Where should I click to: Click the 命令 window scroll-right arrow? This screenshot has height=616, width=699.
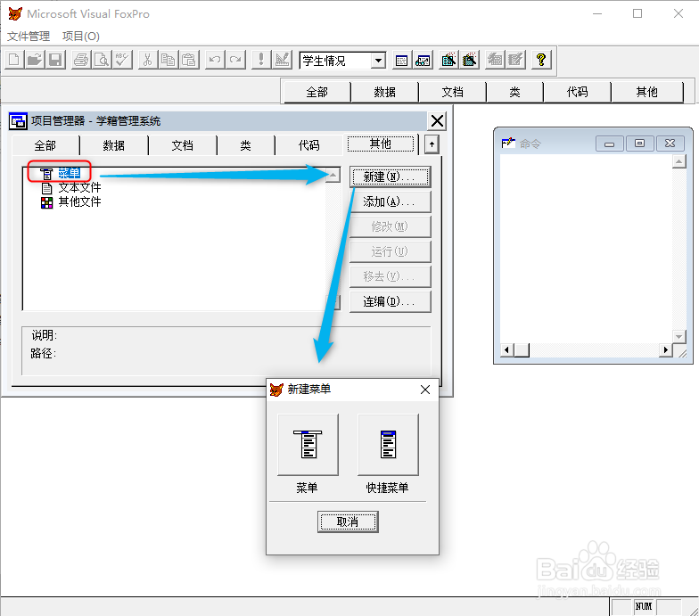click(x=665, y=349)
